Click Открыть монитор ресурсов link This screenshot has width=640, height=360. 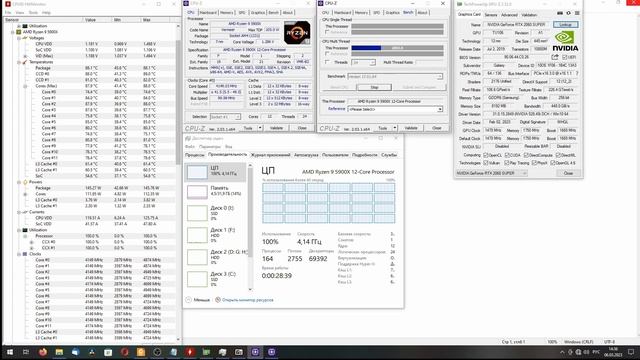pos(248,300)
